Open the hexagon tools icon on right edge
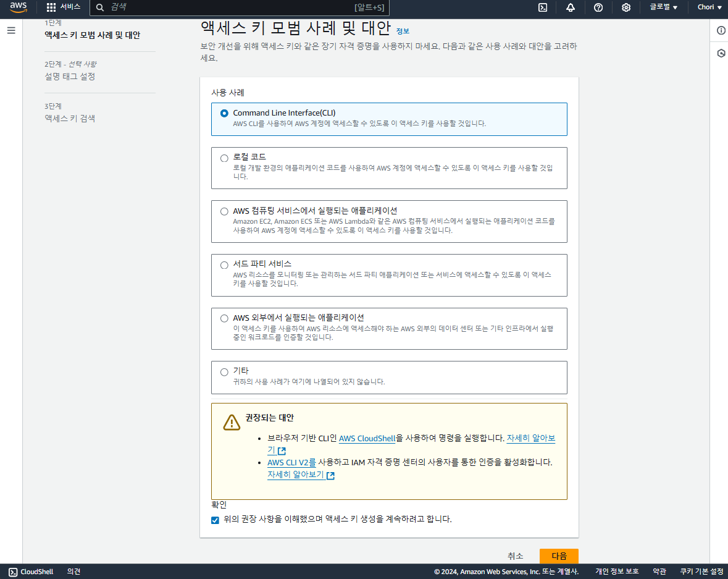The width and height of the screenshot is (728, 579). click(721, 53)
